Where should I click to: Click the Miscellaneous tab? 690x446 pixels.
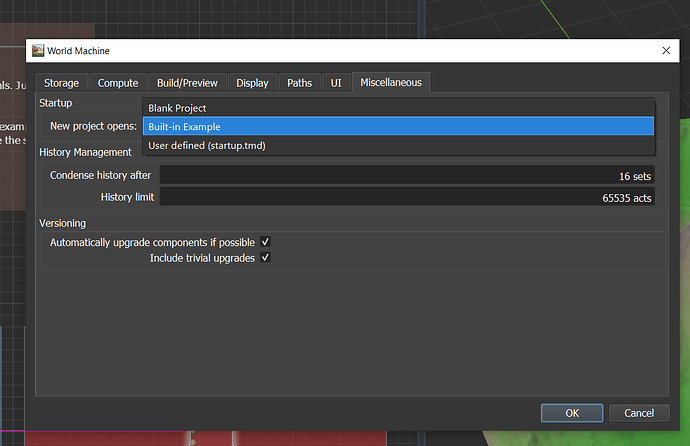391,82
